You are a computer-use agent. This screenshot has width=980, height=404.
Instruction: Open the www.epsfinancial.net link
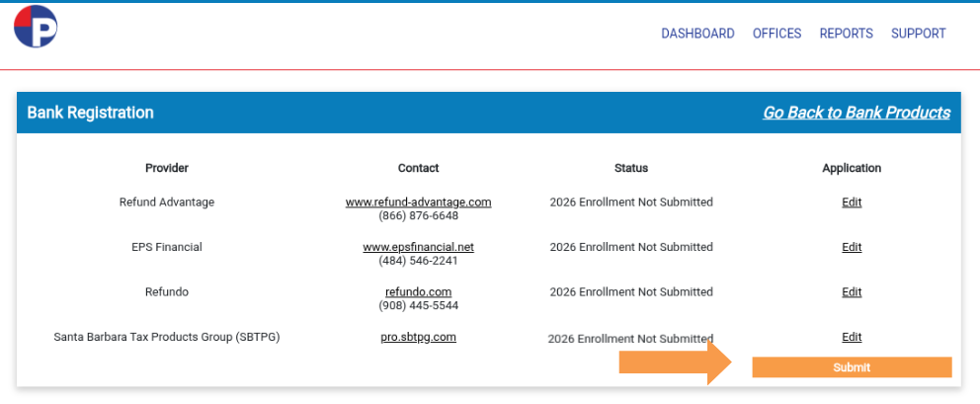pyautogui.click(x=418, y=247)
